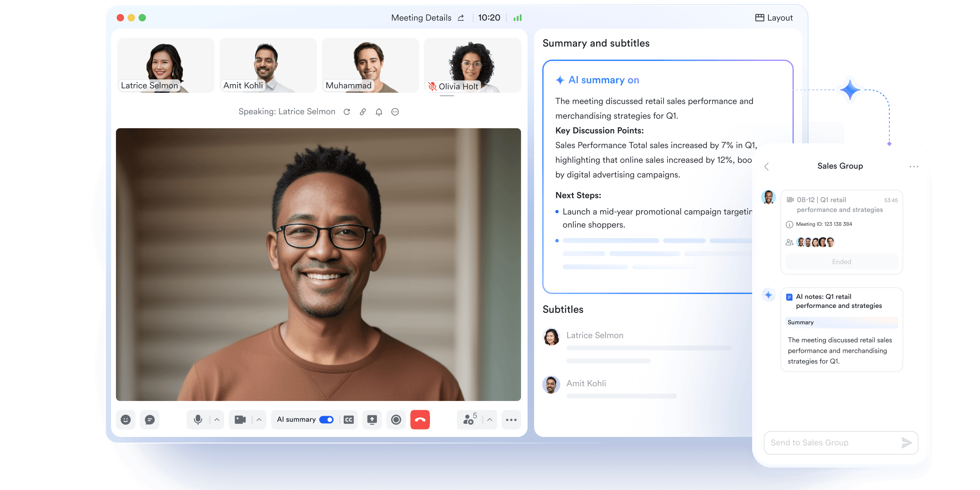
Task: Click the Subtitles heading
Action: point(563,310)
